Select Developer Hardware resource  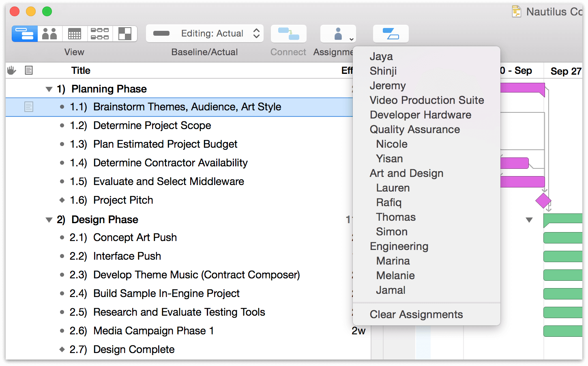point(427,115)
